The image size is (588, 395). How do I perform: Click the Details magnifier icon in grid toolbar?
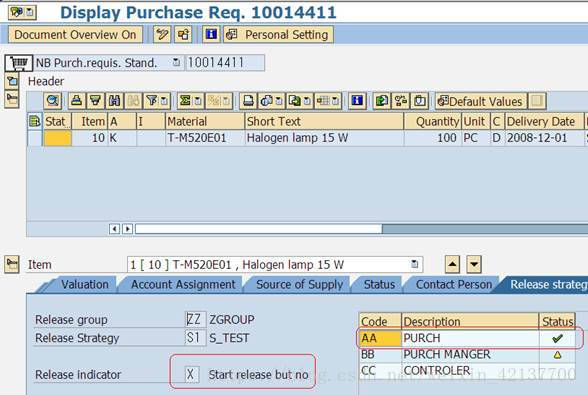coord(53,101)
